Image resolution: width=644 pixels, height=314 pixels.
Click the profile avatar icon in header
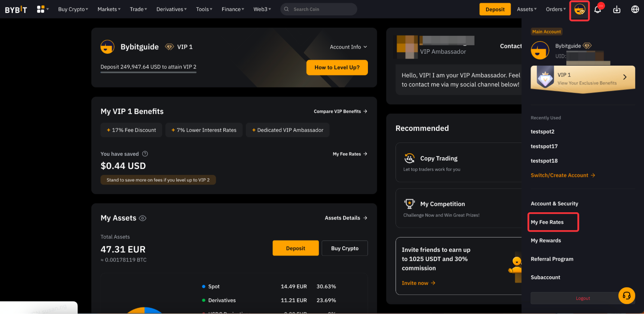[579, 10]
